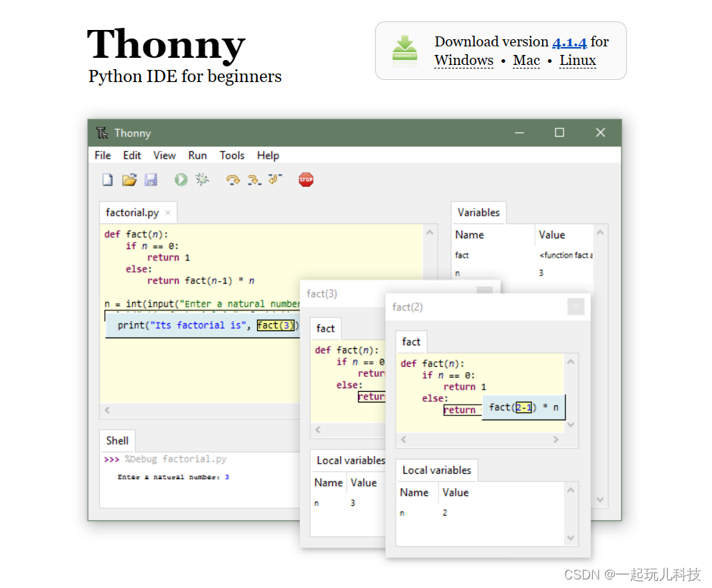The width and height of the screenshot is (712, 588).
Task: Open the Help menu
Action: 268,156
